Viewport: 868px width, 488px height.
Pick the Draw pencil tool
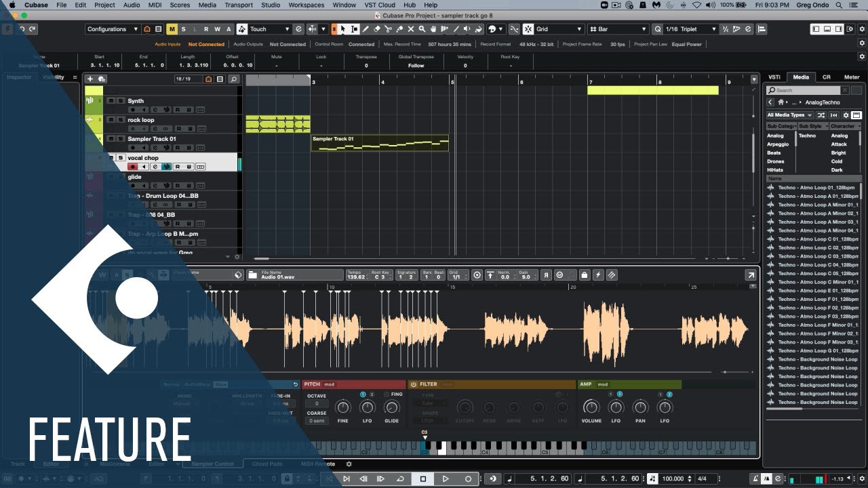pyautogui.click(x=366, y=29)
